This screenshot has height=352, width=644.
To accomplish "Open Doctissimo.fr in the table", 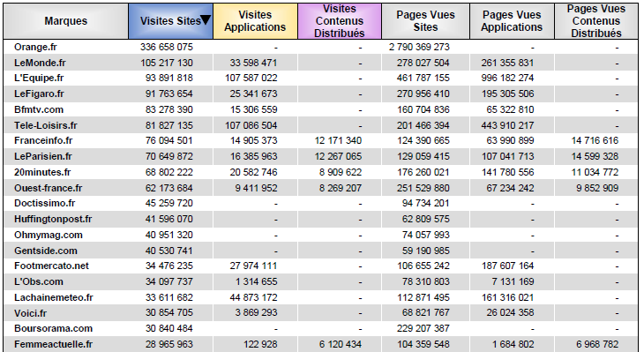I will (45, 203).
